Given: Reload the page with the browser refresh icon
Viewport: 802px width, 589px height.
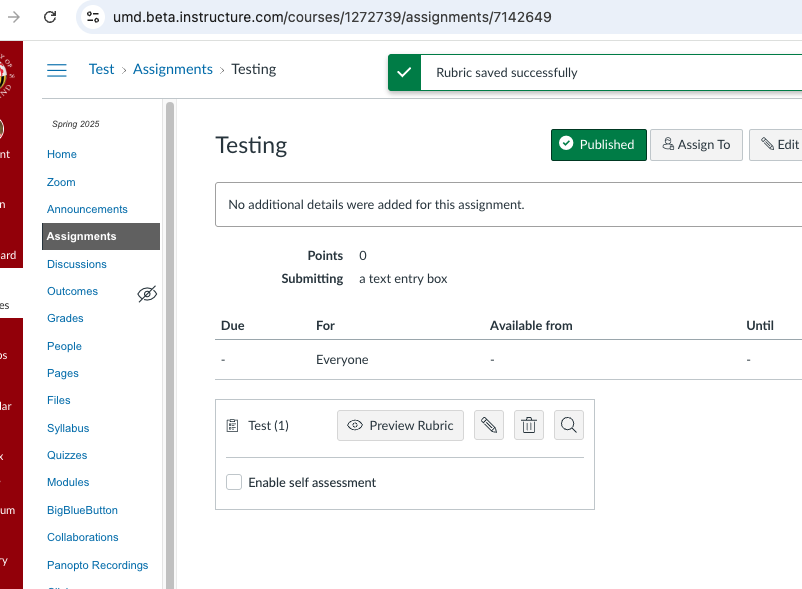Looking at the screenshot, I should [50, 17].
